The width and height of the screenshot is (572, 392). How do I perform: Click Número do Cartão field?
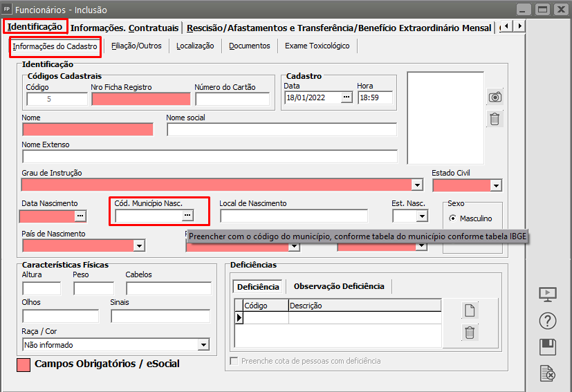coord(232,99)
